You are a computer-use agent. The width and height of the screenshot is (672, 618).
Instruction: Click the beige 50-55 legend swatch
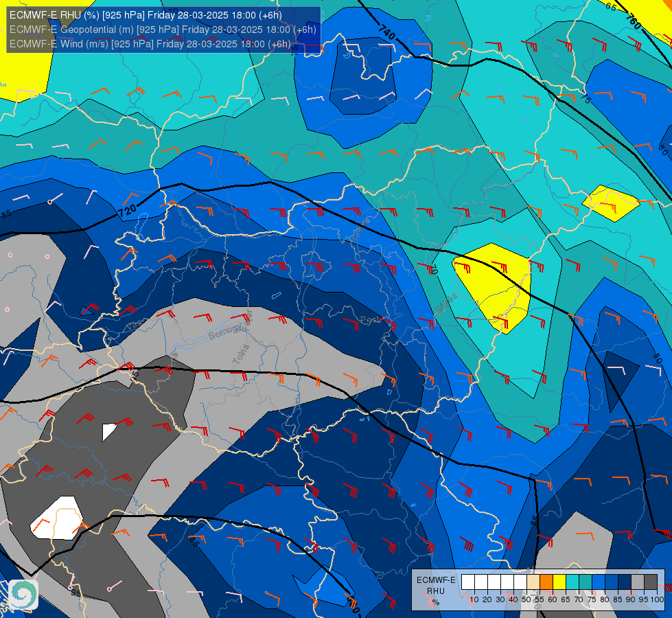point(533,582)
